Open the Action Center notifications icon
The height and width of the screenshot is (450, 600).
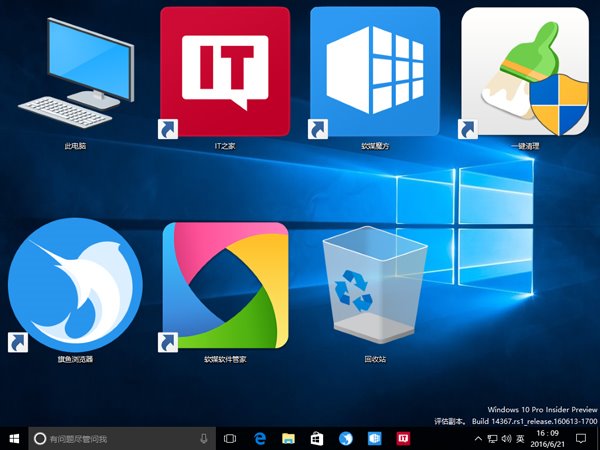(x=580, y=438)
